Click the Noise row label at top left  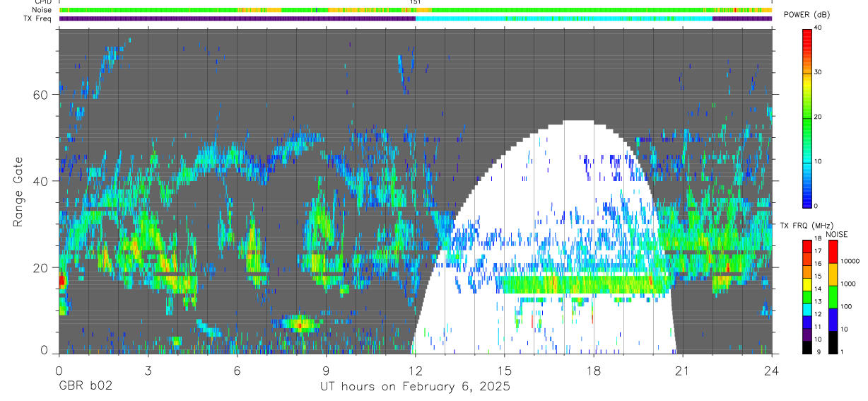pos(42,10)
